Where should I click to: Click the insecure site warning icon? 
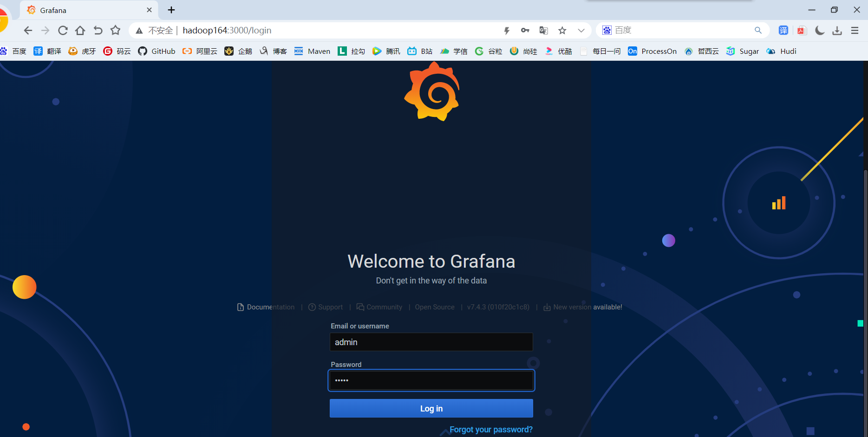(x=139, y=31)
